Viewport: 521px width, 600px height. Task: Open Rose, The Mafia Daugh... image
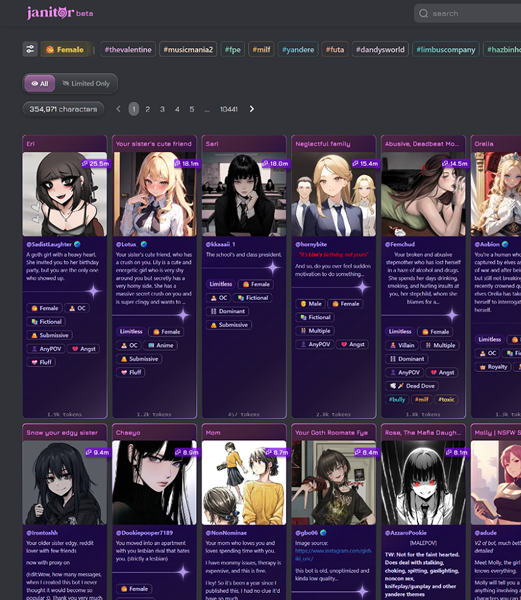pos(423,483)
